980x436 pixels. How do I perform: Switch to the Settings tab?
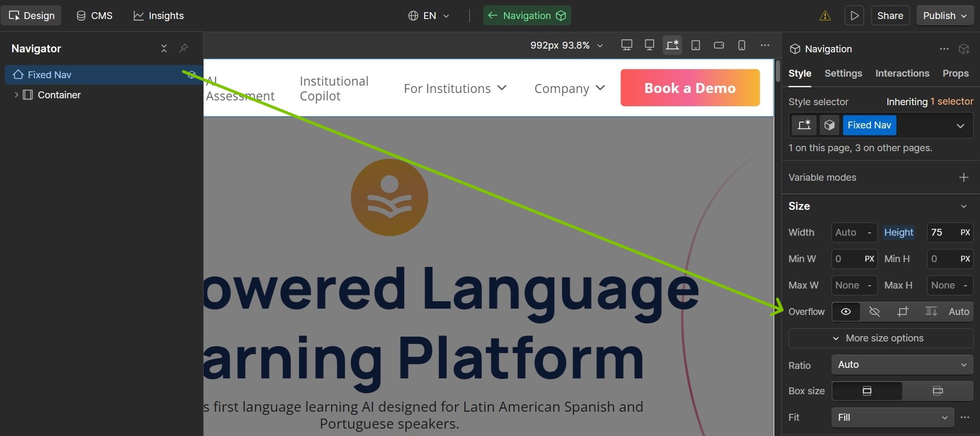pyautogui.click(x=843, y=73)
